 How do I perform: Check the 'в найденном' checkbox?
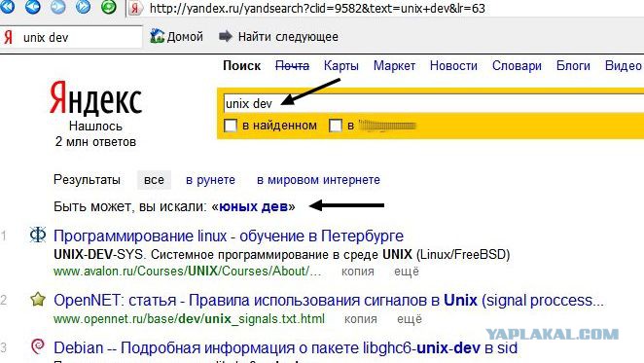click(231, 126)
